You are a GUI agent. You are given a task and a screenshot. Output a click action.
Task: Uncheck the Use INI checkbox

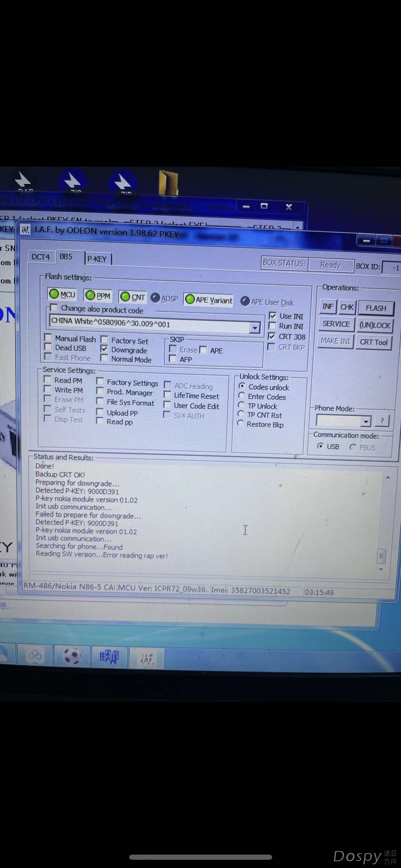point(272,316)
